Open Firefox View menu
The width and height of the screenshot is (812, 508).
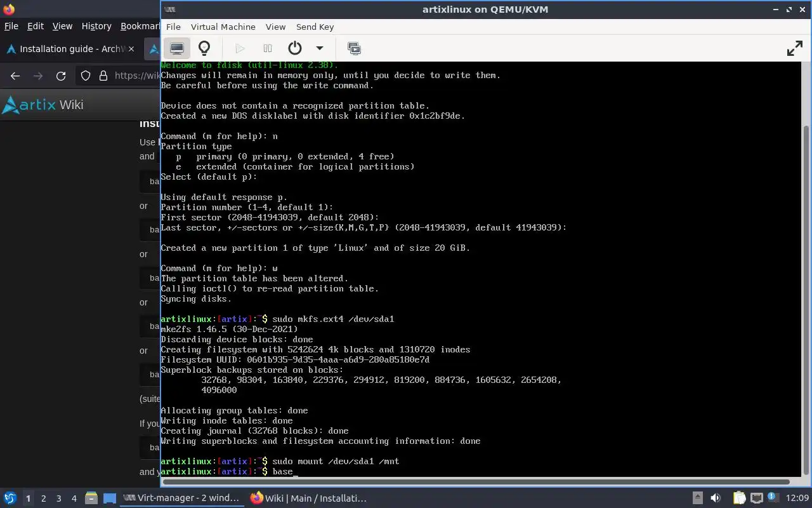pos(62,26)
